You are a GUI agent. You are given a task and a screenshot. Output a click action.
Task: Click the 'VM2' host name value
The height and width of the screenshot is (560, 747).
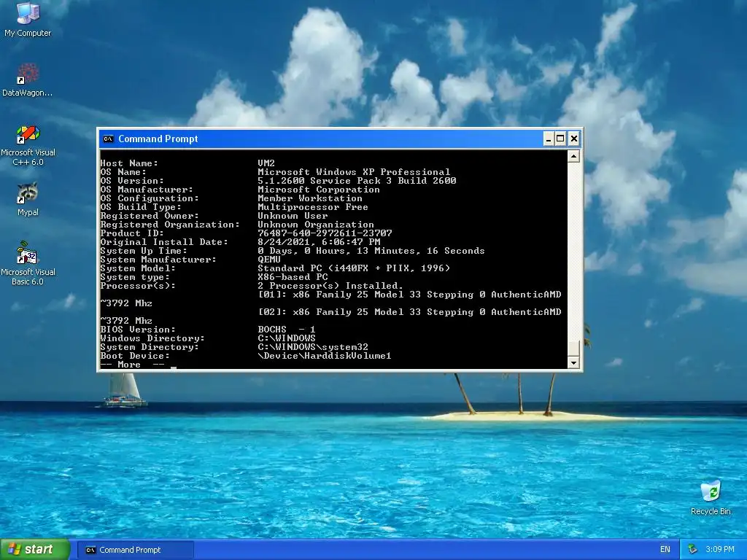point(266,163)
